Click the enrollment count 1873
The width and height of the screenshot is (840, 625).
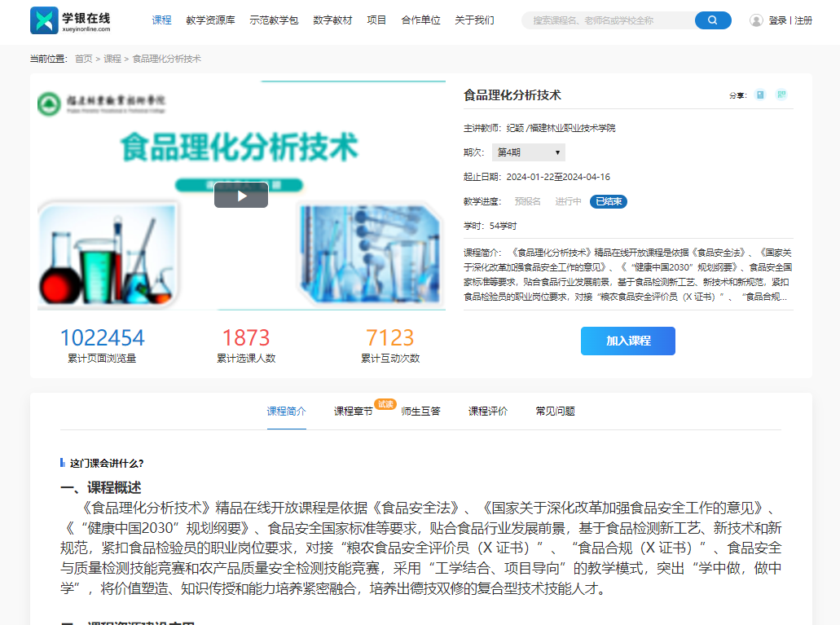click(x=246, y=338)
